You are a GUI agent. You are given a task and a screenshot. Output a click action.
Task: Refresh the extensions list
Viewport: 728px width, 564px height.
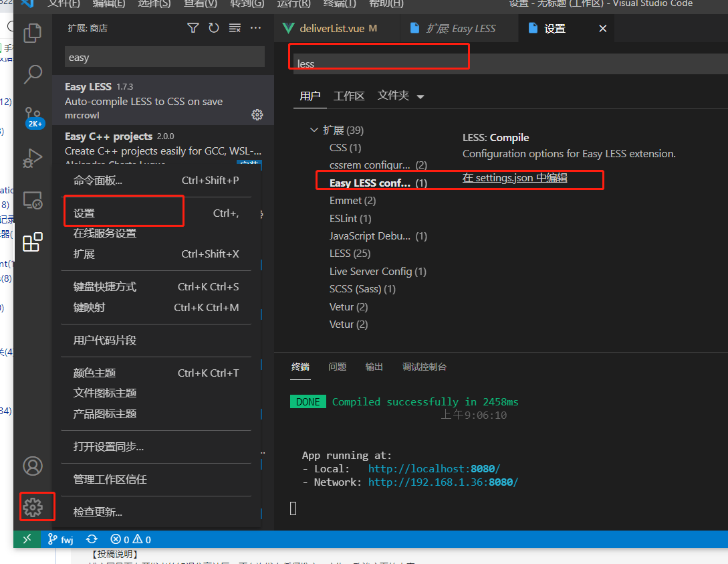(x=213, y=28)
